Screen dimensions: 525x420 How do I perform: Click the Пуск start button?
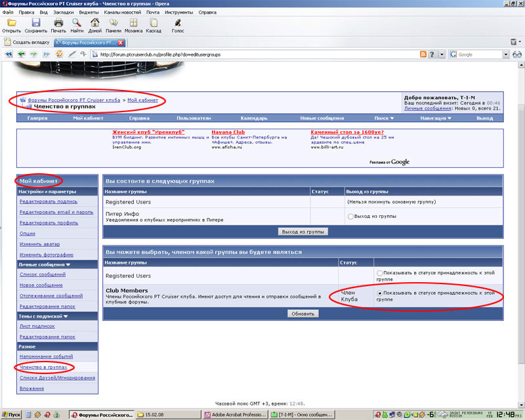pos(11,415)
